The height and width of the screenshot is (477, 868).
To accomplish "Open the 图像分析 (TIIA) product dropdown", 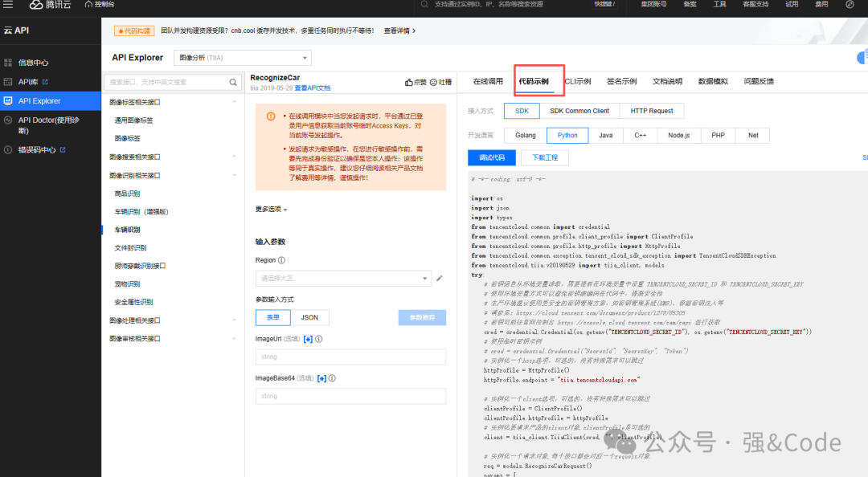I will tap(243, 58).
